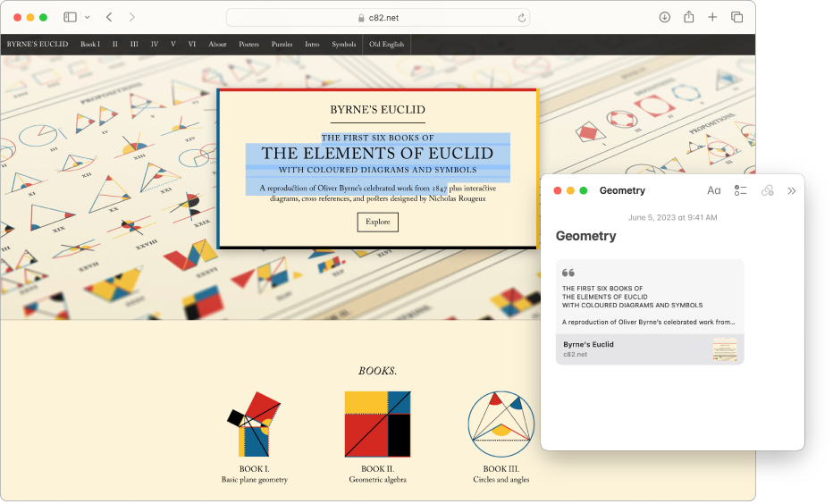Go back to previous page in Safari
This screenshot has height=504, width=833.
click(109, 17)
